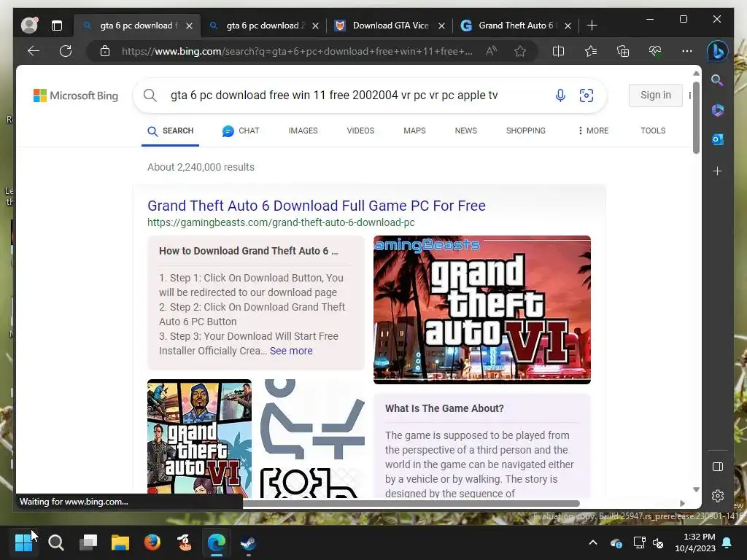
Task: Open gamingbeasts.com URL link
Action: click(281, 222)
